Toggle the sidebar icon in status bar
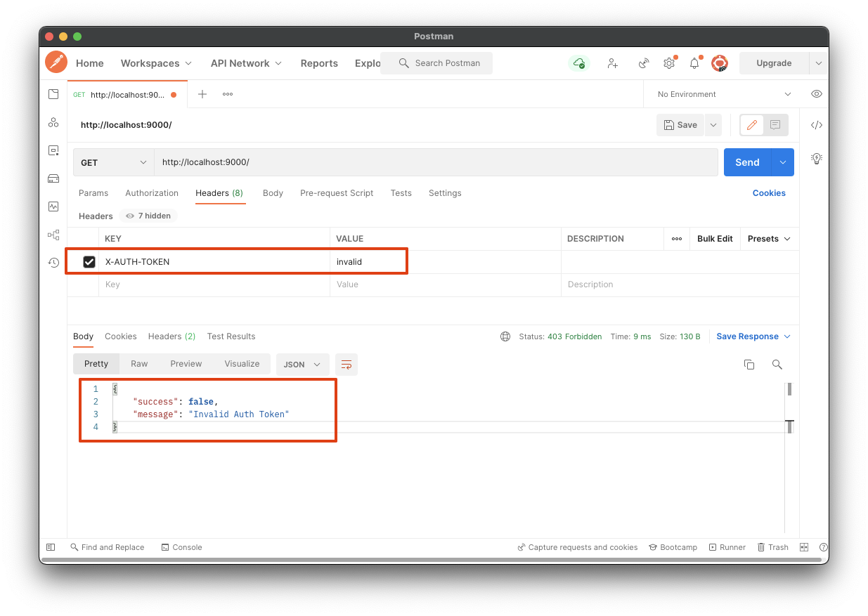868x616 pixels. pos(51,547)
